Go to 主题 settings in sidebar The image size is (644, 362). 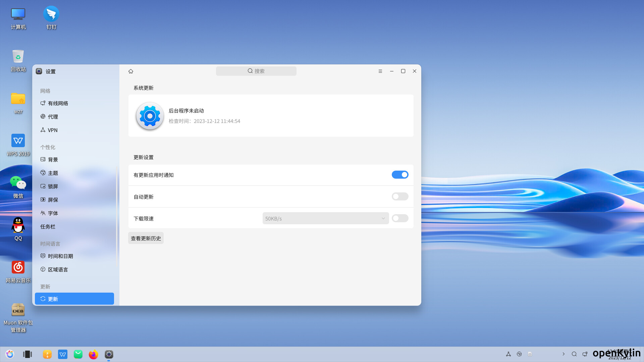click(x=53, y=173)
